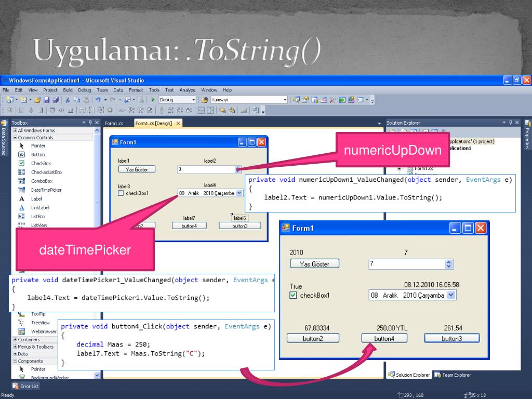Click the Make Same Size icon
The height and width of the screenshot is (399, 532).
click(x=101, y=110)
